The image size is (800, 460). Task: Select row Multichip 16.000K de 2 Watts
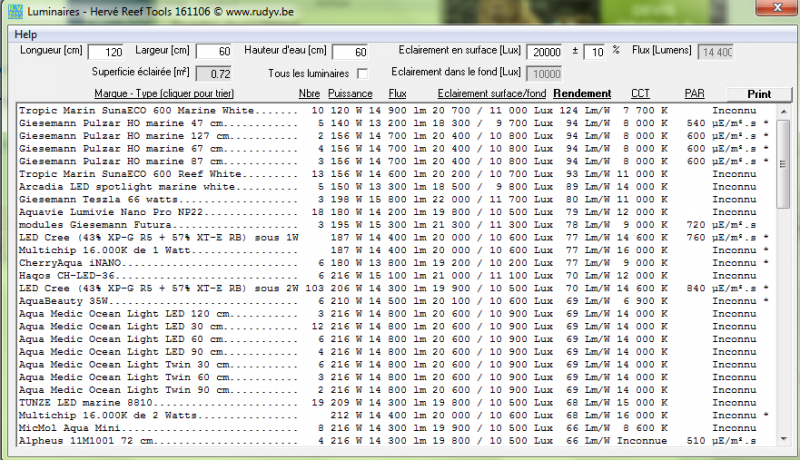pos(396,416)
